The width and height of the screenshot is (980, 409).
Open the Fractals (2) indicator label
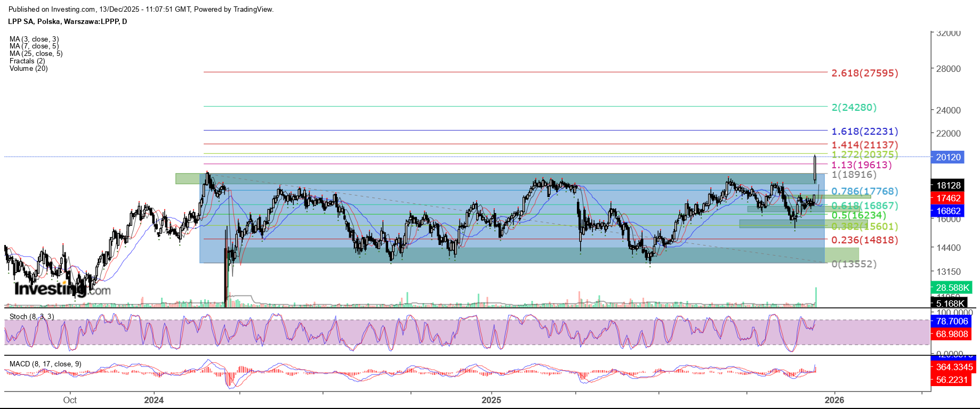[26, 61]
